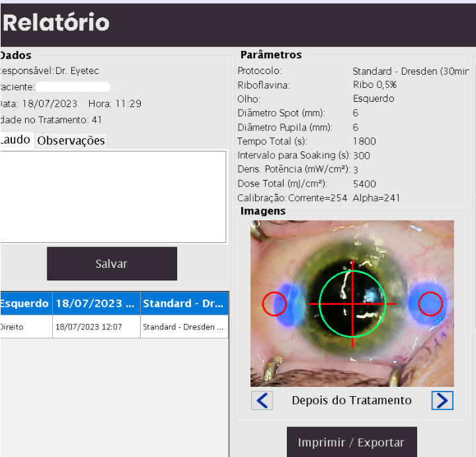Show the previous treatment image
The width and height of the screenshot is (476, 457).
point(262,401)
